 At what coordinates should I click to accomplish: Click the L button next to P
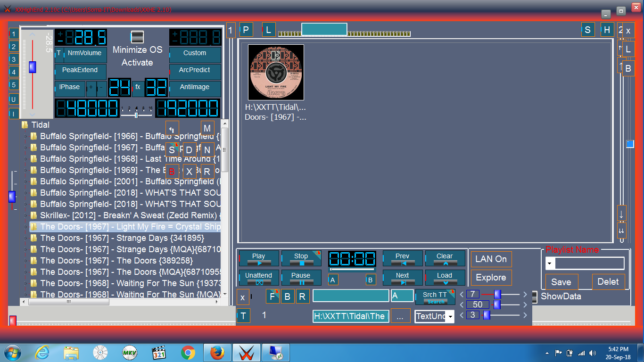269,30
